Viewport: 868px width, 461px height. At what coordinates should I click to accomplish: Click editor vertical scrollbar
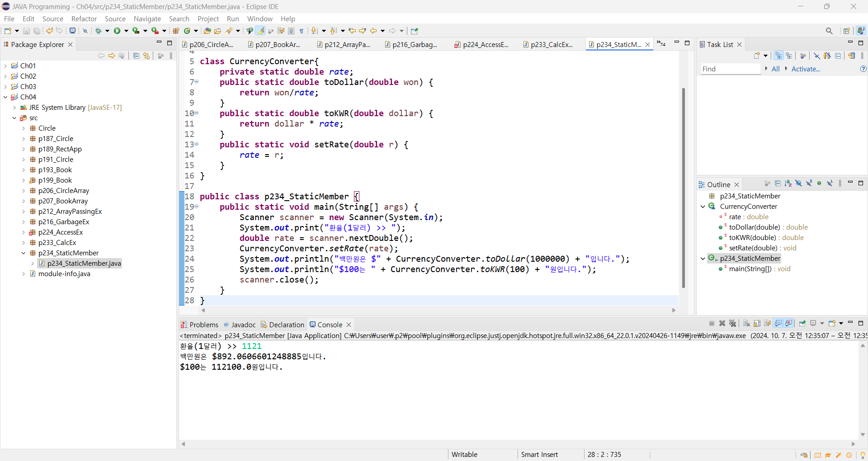pyautogui.click(x=683, y=188)
